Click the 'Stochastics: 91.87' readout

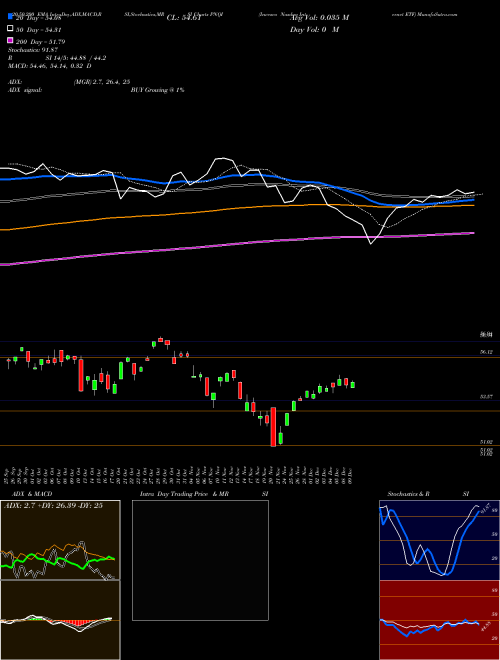click(32, 50)
